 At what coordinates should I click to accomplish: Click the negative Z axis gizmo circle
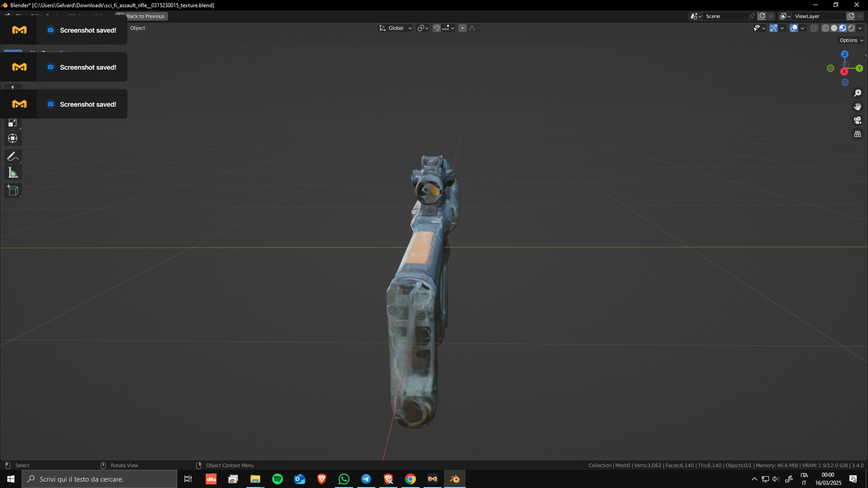pyautogui.click(x=845, y=82)
